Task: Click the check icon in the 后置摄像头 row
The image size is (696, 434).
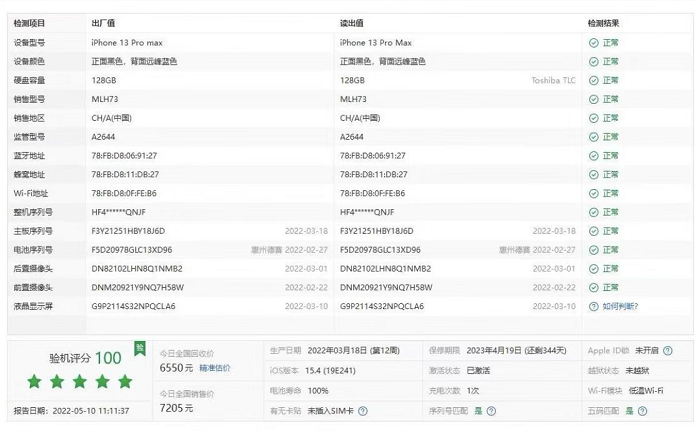Action: (x=593, y=269)
